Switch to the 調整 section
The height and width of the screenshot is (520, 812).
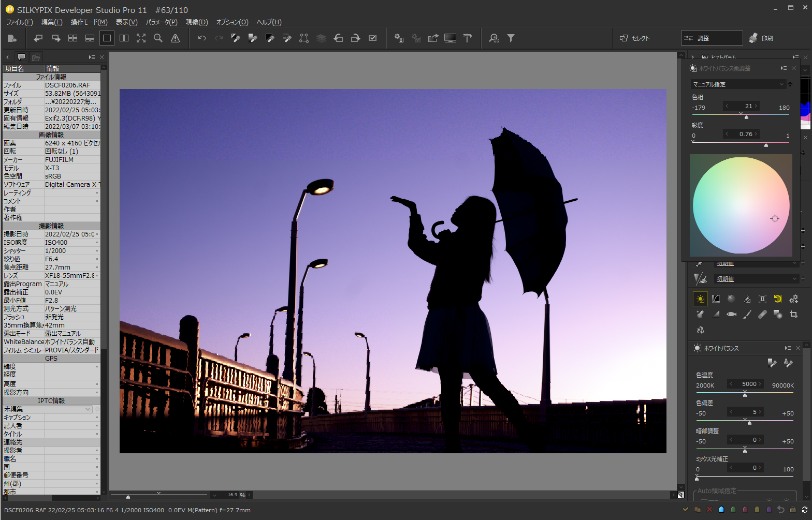[712, 38]
